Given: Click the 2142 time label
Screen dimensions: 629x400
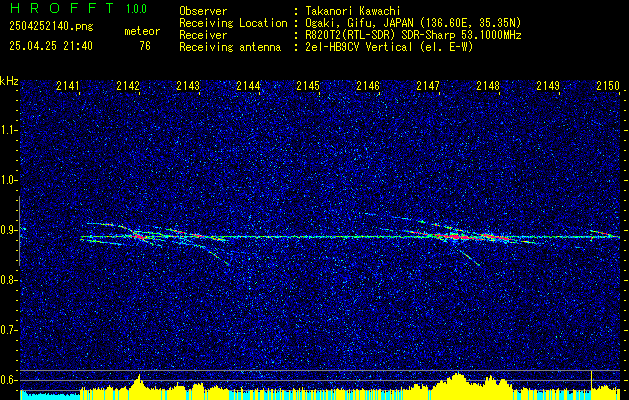Looking at the screenshot, I should click(128, 86).
